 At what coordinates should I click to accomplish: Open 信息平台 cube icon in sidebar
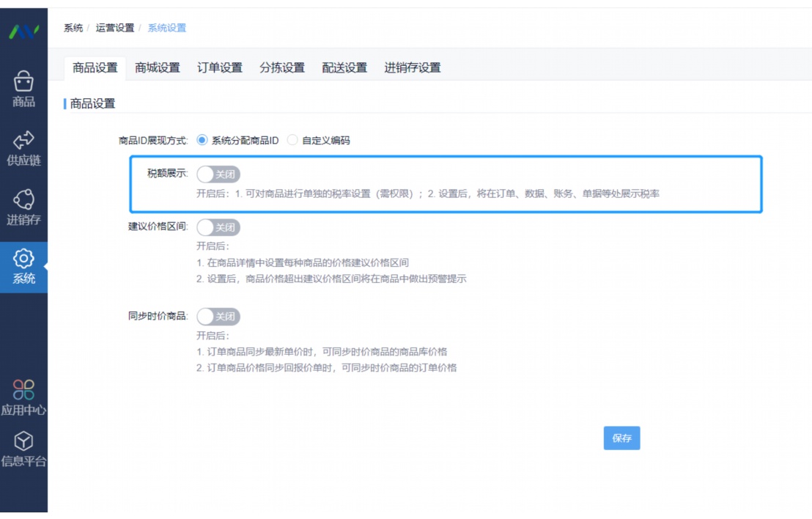coord(24,441)
